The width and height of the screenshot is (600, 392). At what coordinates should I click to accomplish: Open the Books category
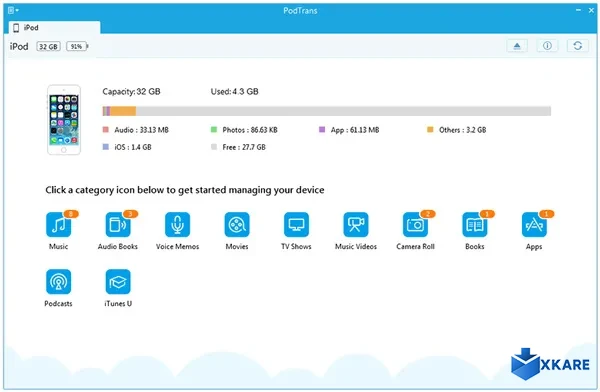point(474,225)
